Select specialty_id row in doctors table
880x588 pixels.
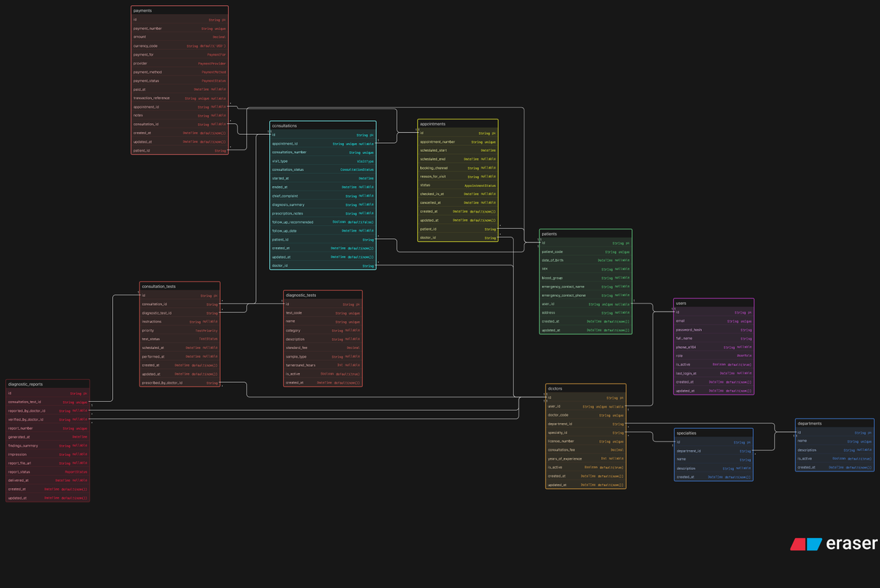(x=586, y=433)
